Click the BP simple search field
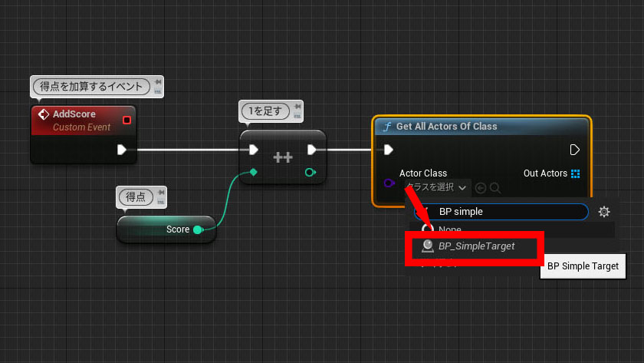The image size is (644, 363). pyautogui.click(x=501, y=212)
